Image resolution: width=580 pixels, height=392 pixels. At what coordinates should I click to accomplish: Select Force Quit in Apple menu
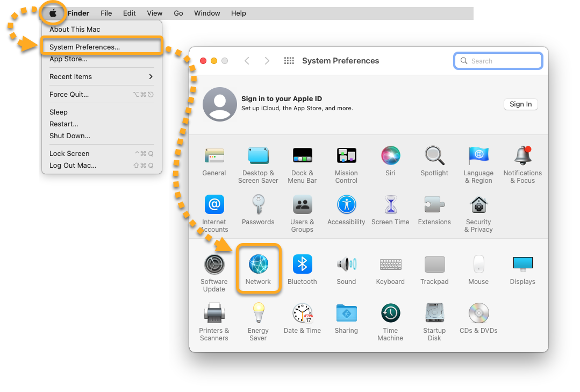69,95
